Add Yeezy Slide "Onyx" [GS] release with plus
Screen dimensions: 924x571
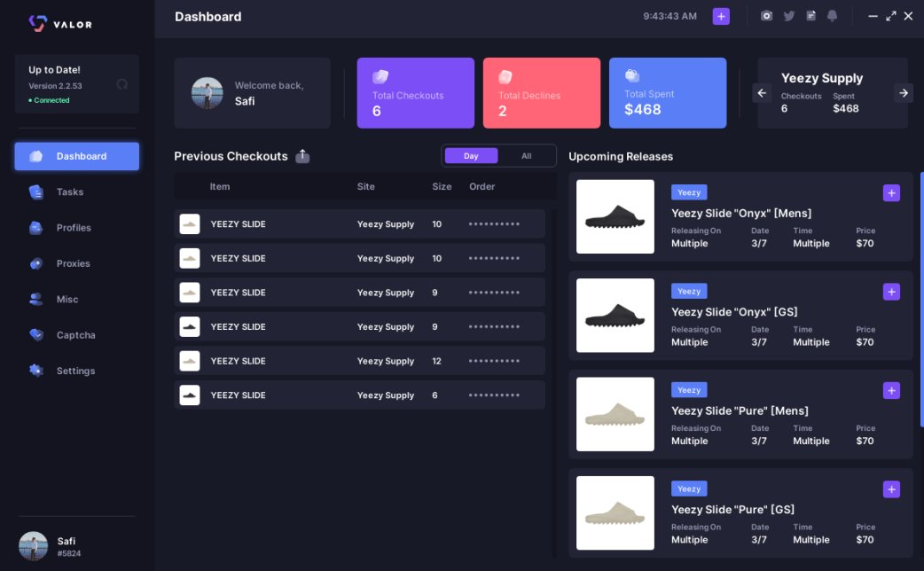click(x=891, y=292)
